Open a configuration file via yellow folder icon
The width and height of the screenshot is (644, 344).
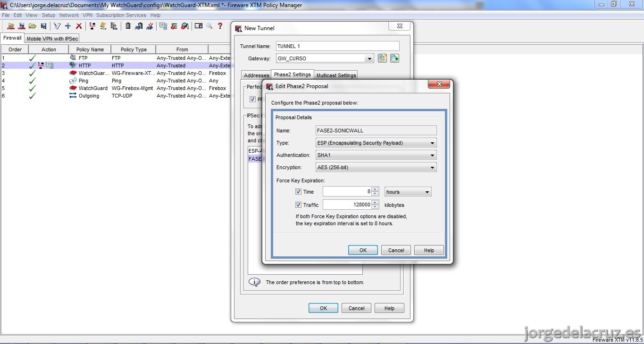pos(33,26)
